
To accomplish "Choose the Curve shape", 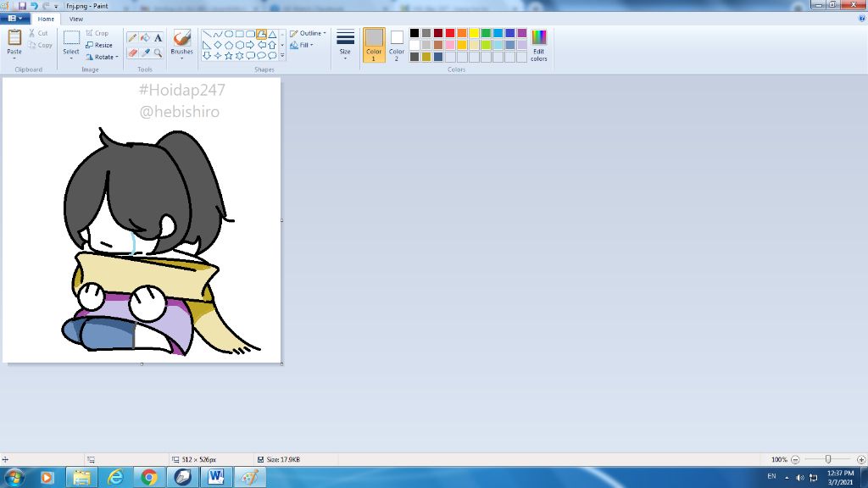I will (218, 34).
